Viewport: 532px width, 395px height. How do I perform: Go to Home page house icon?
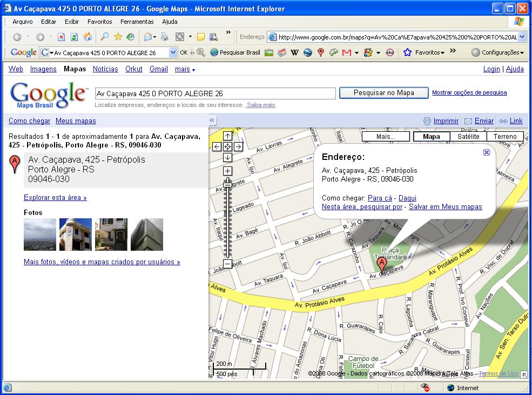[87, 37]
